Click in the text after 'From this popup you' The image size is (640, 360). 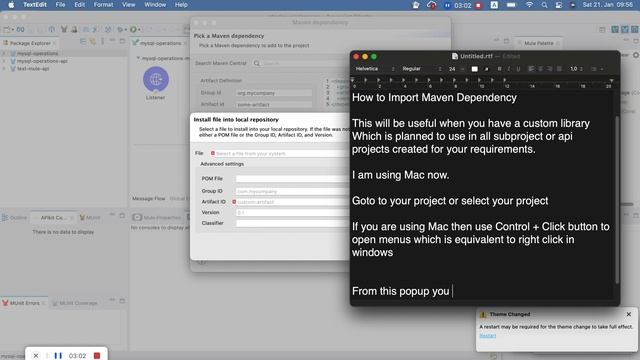pyautogui.click(x=453, y=291)
